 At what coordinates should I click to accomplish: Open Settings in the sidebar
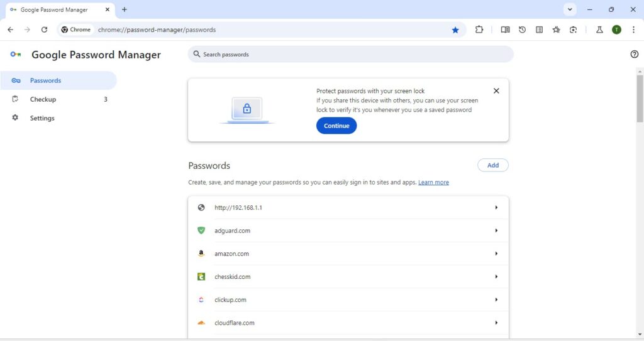coord(58,118)
